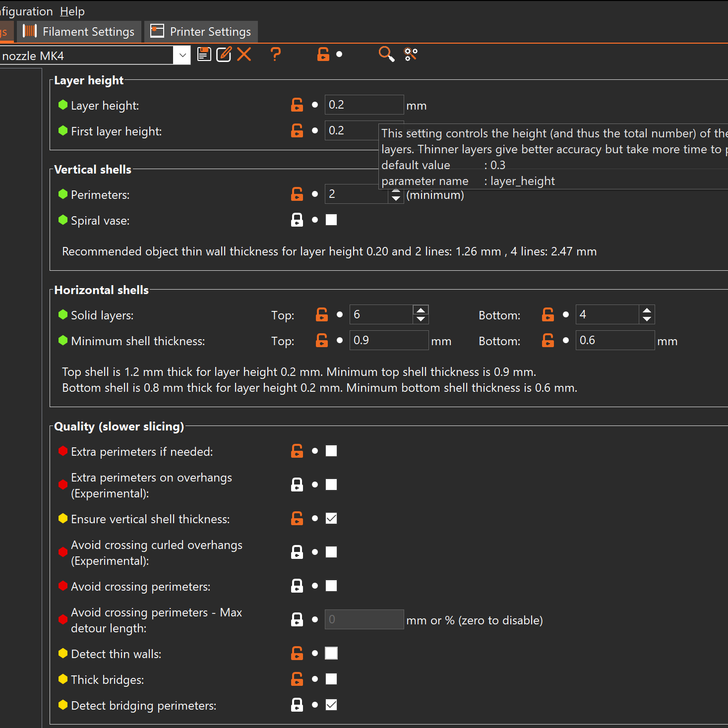Image resolution: width=728 pixels, height=728 pixels.
Task: Open the Help menu
Action: pyautogui.click(x=72, y=11)
